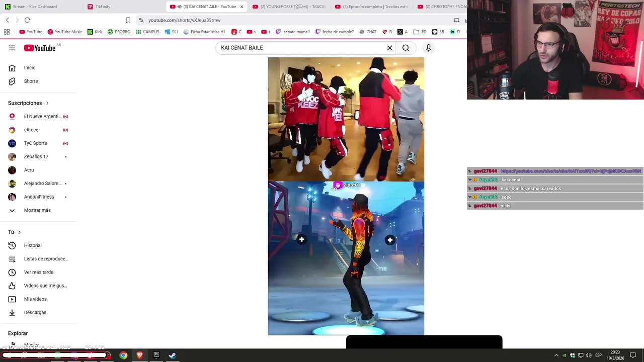The image size is (644, 362).
Task: Click the right plus marker on the video
Action: (x=390, y=240)
